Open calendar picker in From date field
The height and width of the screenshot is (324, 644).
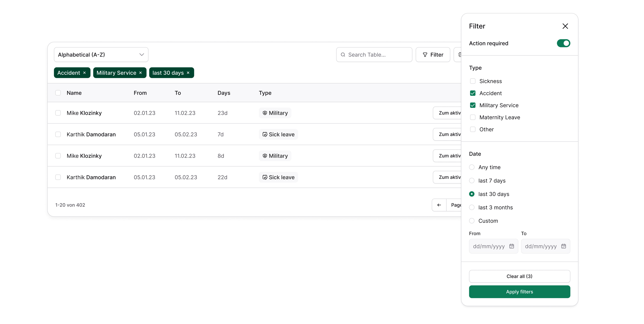coord(511,246)
